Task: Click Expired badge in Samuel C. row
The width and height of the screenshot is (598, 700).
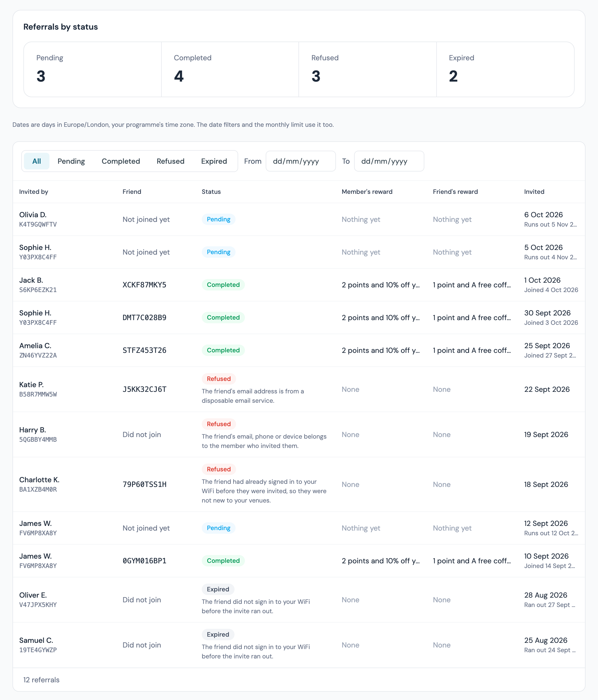Action: [218, 635]
